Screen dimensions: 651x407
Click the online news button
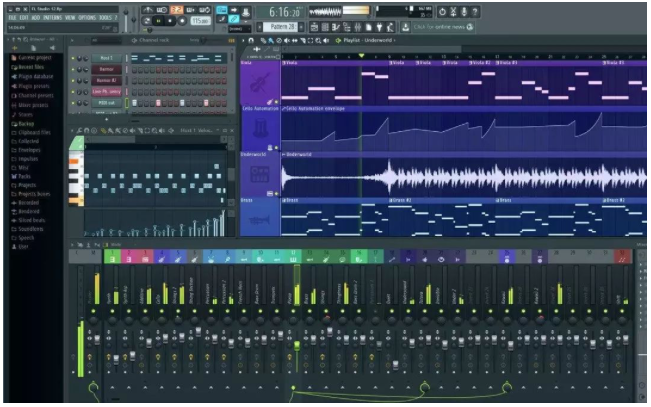click(x=443, y=27)
